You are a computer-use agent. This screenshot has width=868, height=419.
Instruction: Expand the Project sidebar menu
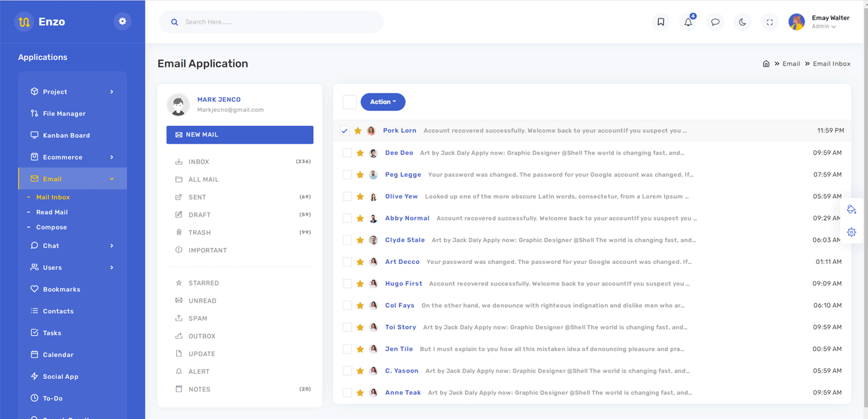tap(72, 92)
